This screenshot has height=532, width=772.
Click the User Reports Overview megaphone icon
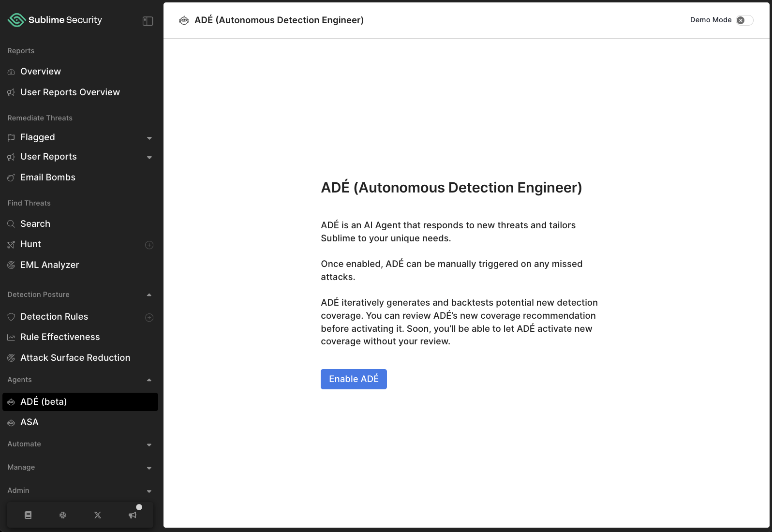[11, 92]
